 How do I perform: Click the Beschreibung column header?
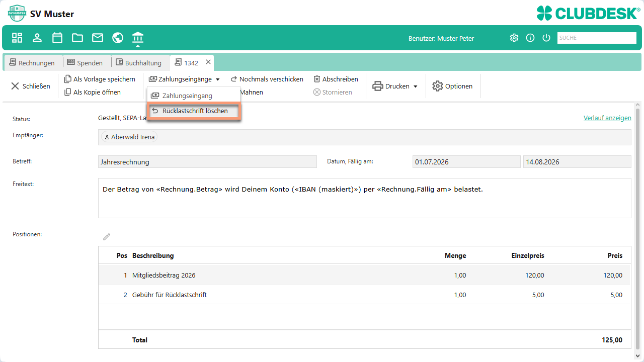coord(153,255)
